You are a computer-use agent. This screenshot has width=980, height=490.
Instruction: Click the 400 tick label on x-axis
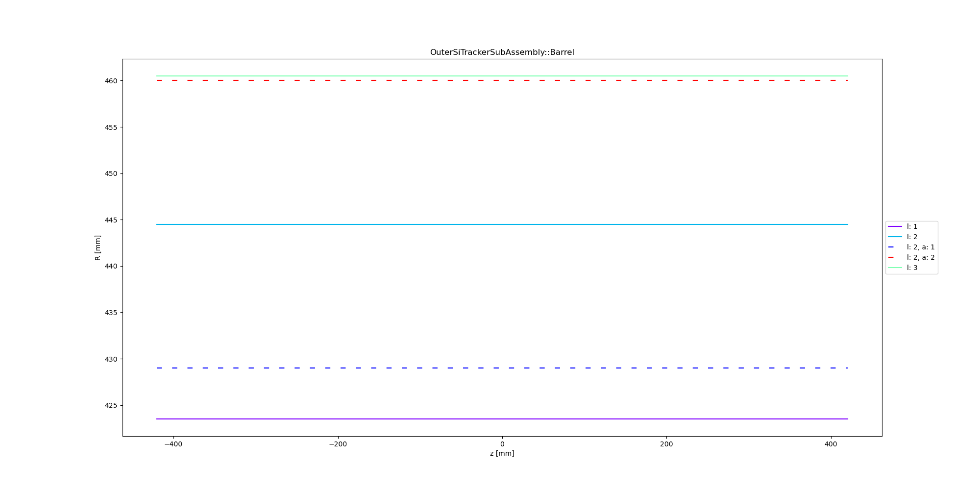click(831, 444)
